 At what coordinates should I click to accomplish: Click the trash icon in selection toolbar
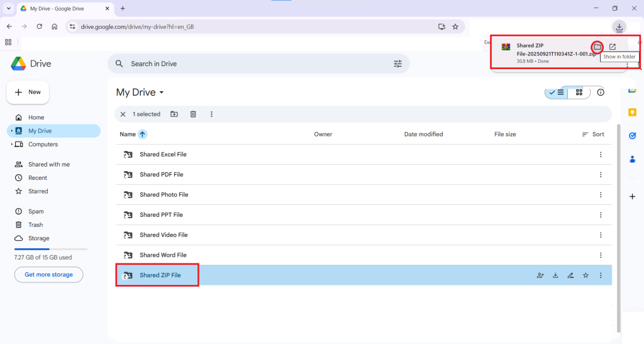(193, 114)
